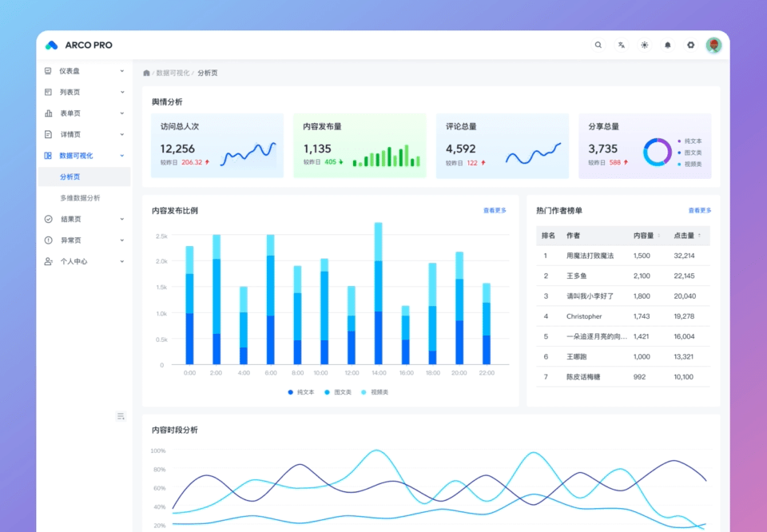Select the 分析页 submenu item
The width and height of the screenshot is (767, 532).
click(x=84, y=177)
